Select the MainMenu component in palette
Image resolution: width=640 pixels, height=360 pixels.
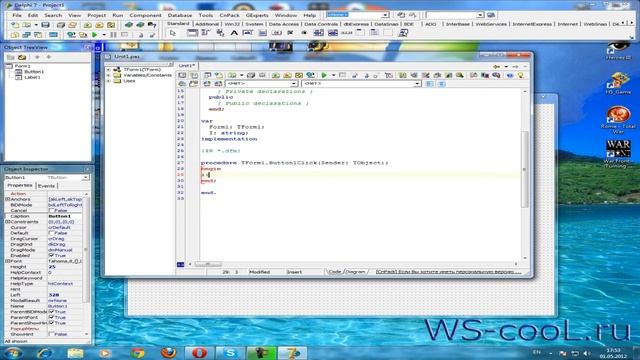pyautogui.click(x=206, y=33)
